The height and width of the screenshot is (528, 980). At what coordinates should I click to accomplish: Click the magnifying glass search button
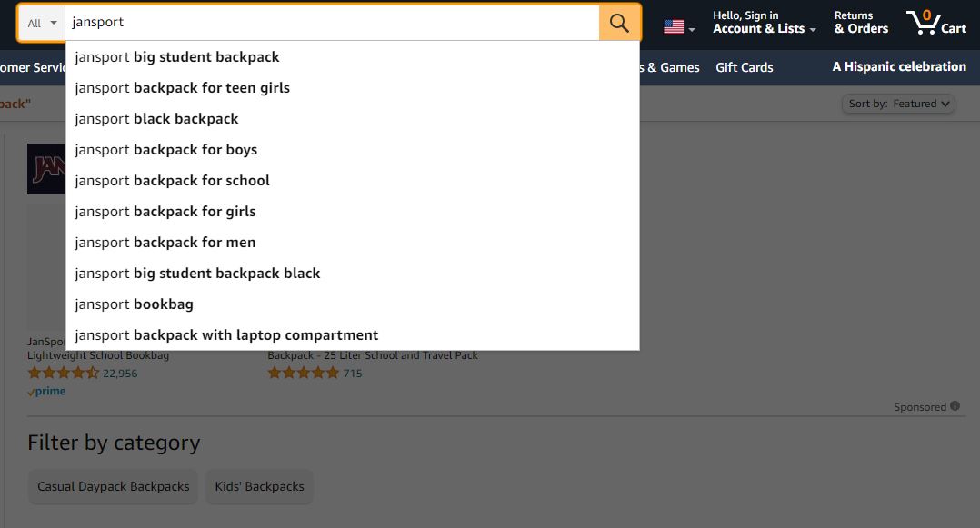tap(619, 23)
